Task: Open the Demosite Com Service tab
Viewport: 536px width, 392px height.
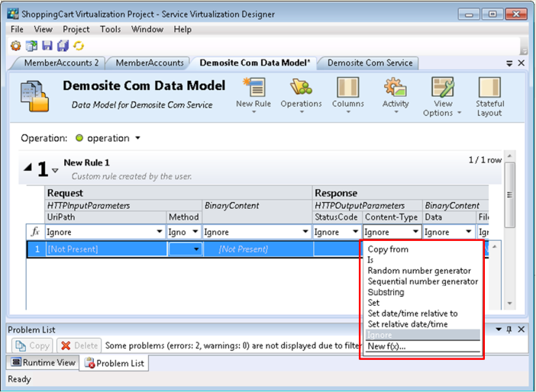Action: (370, 63)
